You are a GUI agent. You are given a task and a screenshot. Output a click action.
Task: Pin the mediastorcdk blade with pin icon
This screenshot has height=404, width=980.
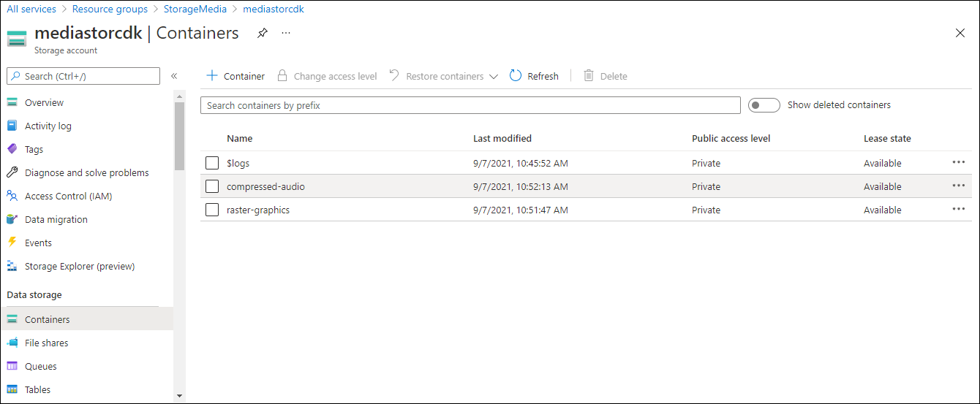263,33
